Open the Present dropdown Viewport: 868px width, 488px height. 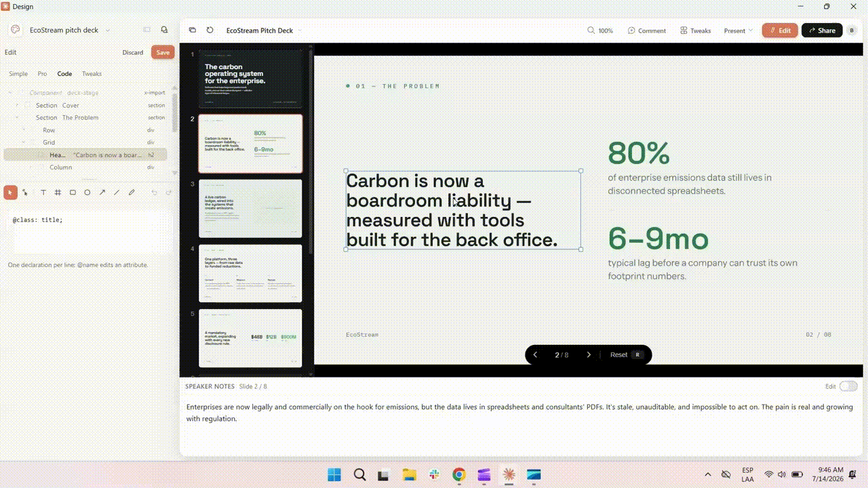point(738,30)
